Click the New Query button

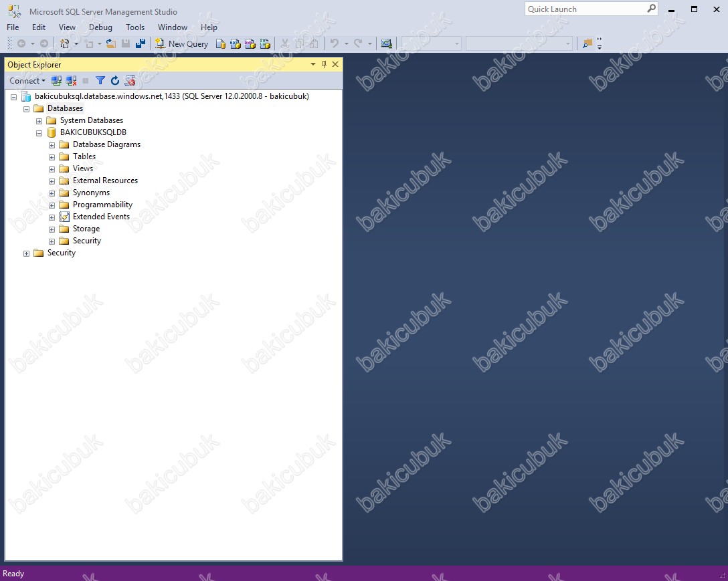pos(181,43)
